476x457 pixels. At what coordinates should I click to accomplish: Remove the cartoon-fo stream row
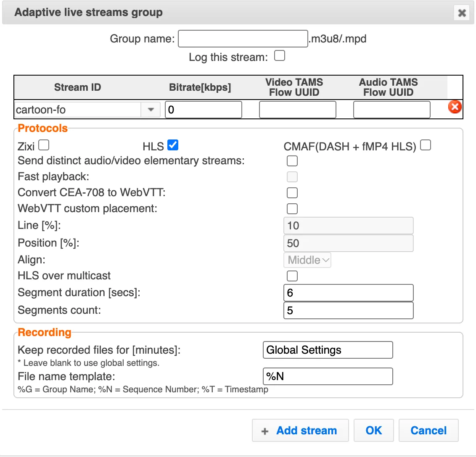pos(455,107)
